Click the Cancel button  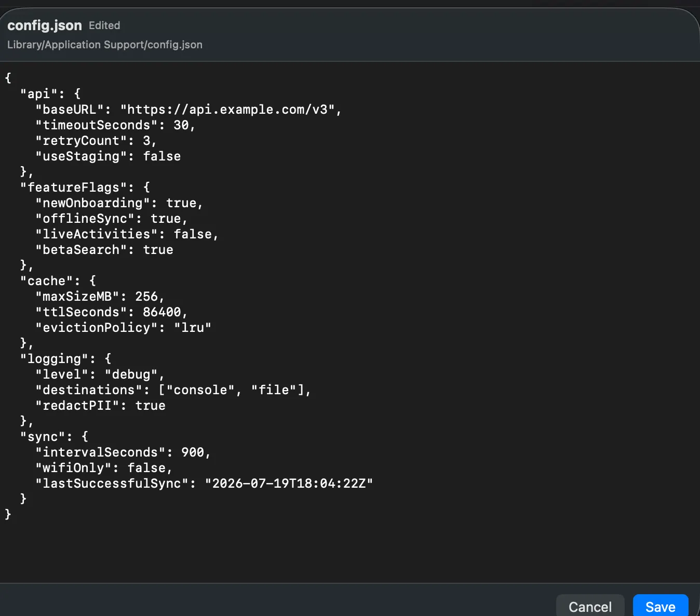pos(590,606)
